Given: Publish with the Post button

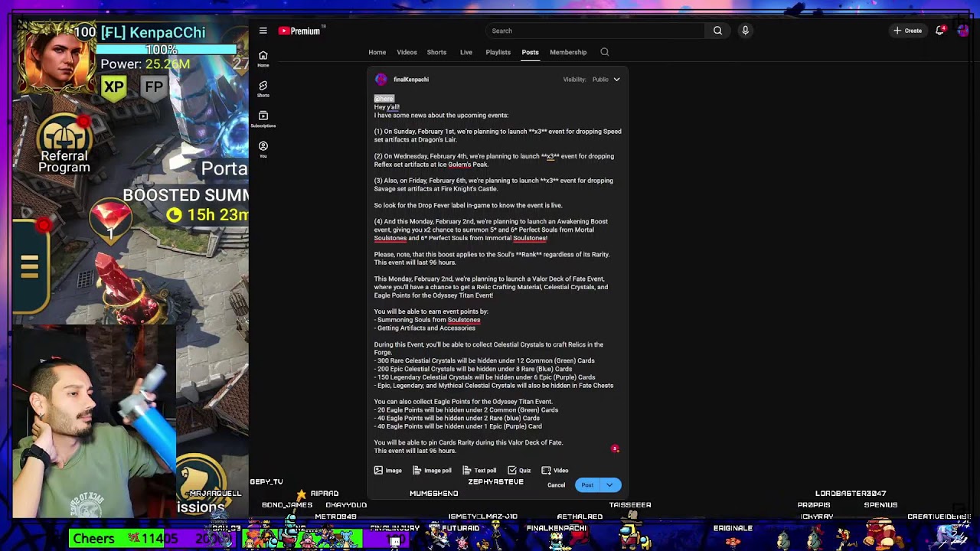Looking at the screenshot, I should (x=587, y=485).
